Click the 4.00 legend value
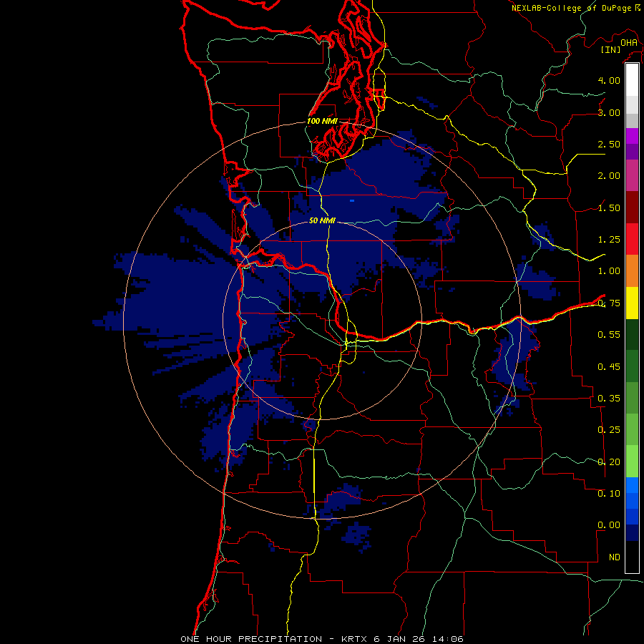 [609, 80]
